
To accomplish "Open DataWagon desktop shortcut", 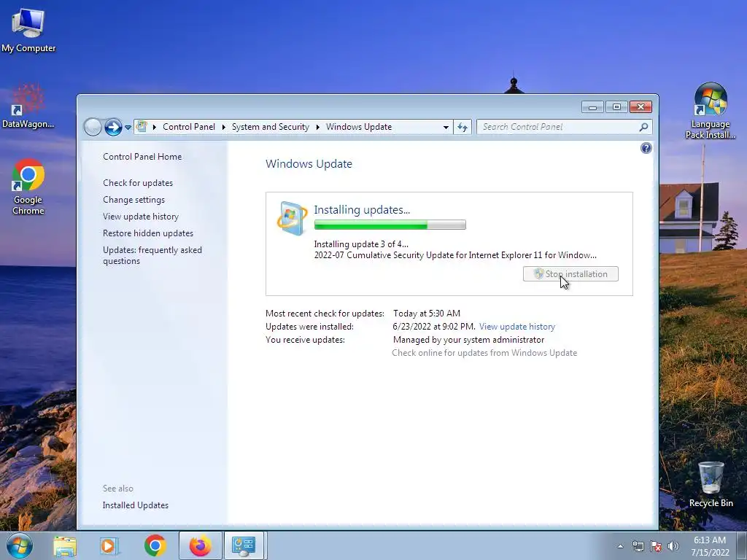I will [28, 106].
